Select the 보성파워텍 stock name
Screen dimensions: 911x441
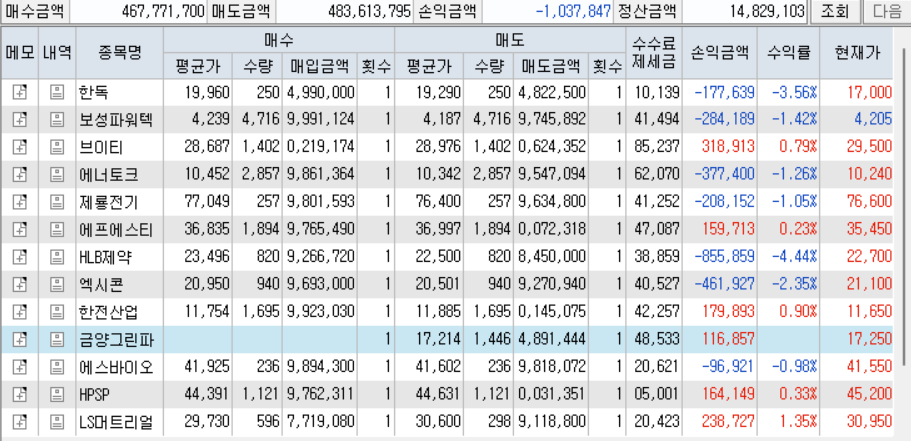[x=116, y=120]
